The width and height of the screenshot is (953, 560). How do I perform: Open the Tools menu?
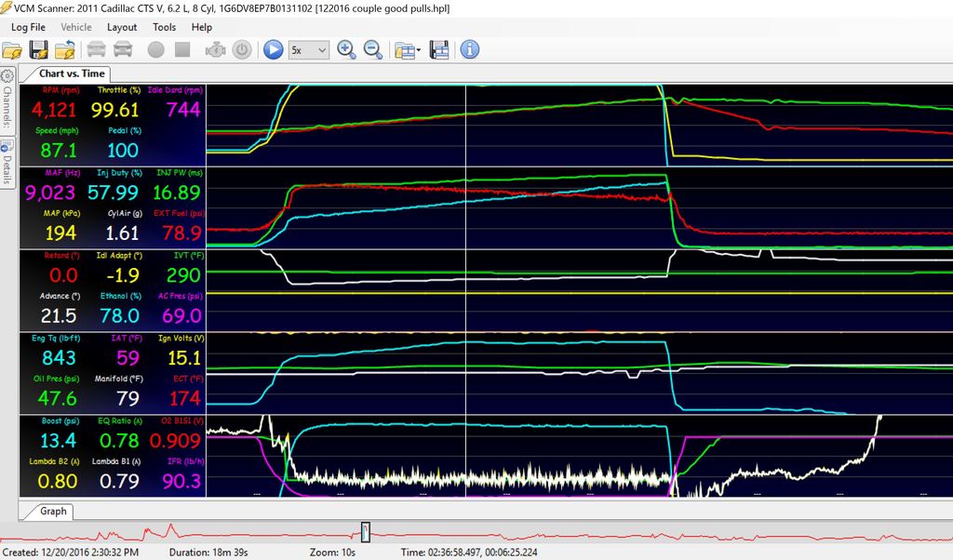[164, 27]
